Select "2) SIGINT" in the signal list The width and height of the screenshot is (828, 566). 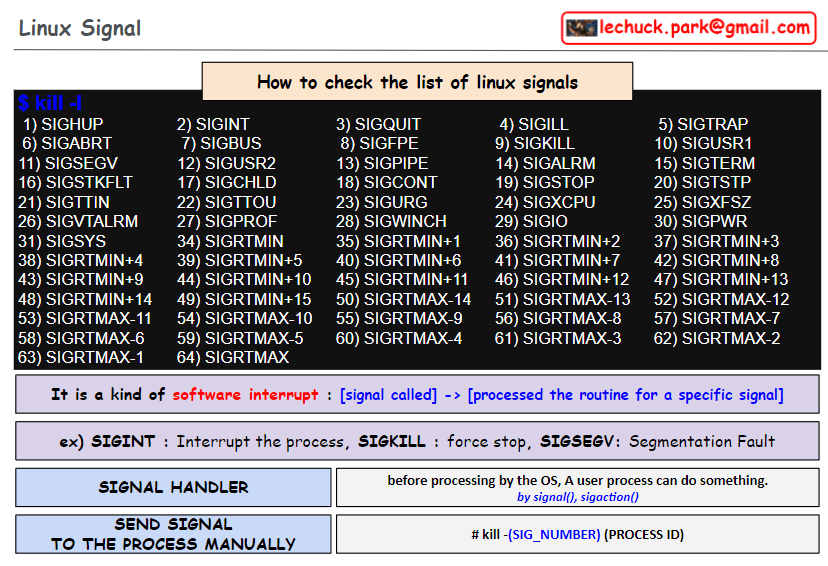point(213,125)
